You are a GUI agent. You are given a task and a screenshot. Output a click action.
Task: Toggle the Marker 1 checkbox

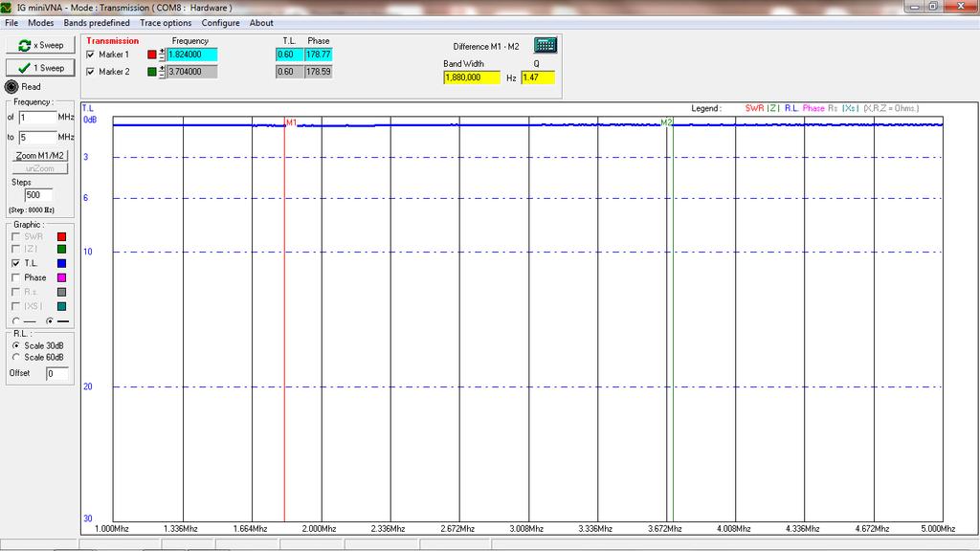point(91,55)
